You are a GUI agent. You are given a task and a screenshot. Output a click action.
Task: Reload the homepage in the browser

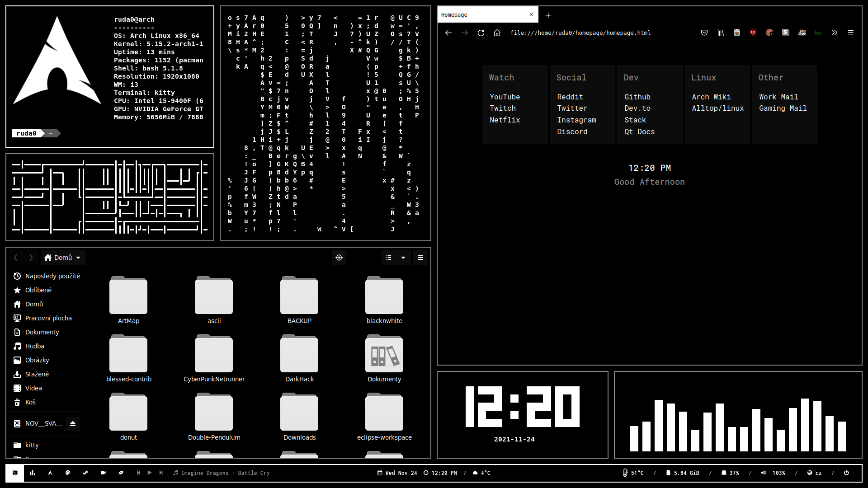click(x=481, y=33)
